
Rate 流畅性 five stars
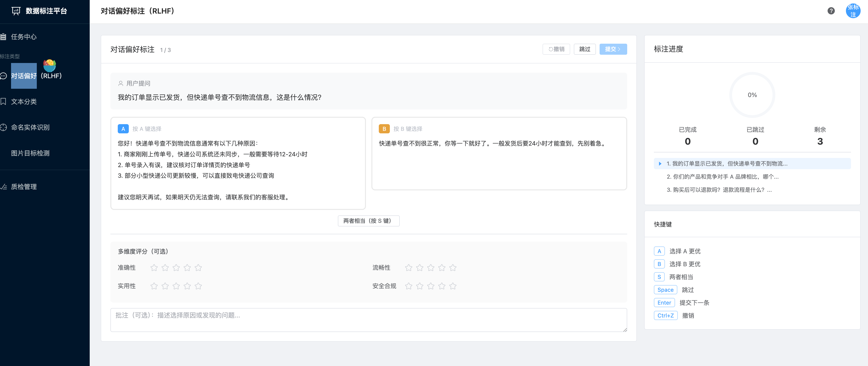(453, 268)
